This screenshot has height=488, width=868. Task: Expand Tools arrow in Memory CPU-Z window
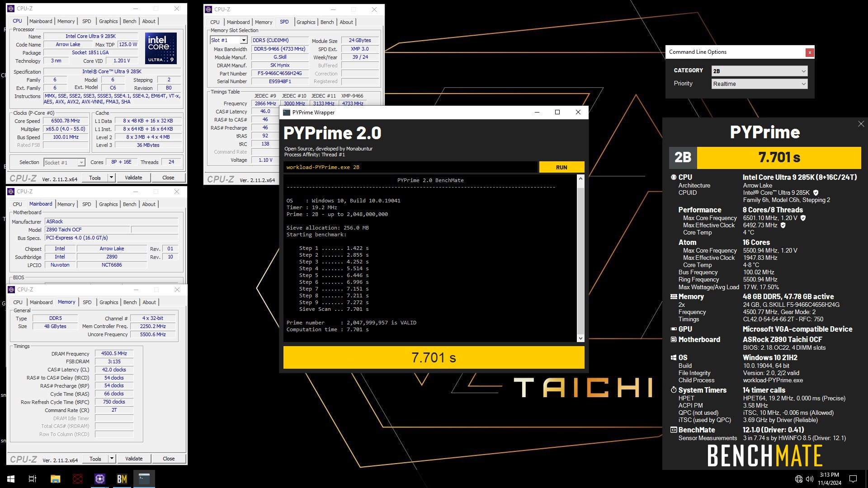112,459
